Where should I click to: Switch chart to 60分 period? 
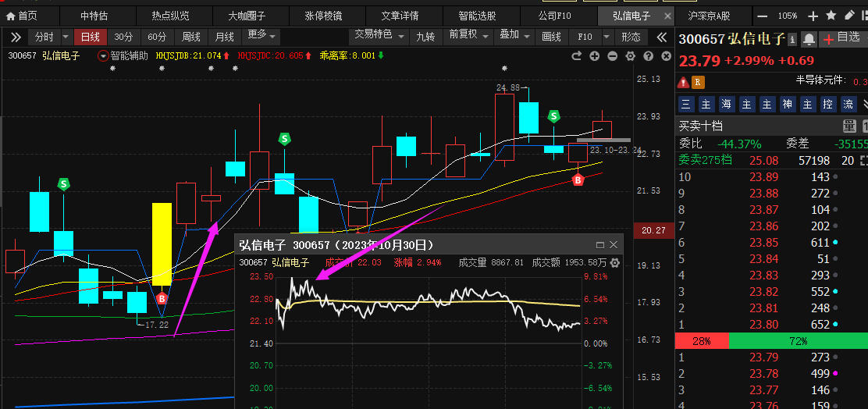point(157,37)
